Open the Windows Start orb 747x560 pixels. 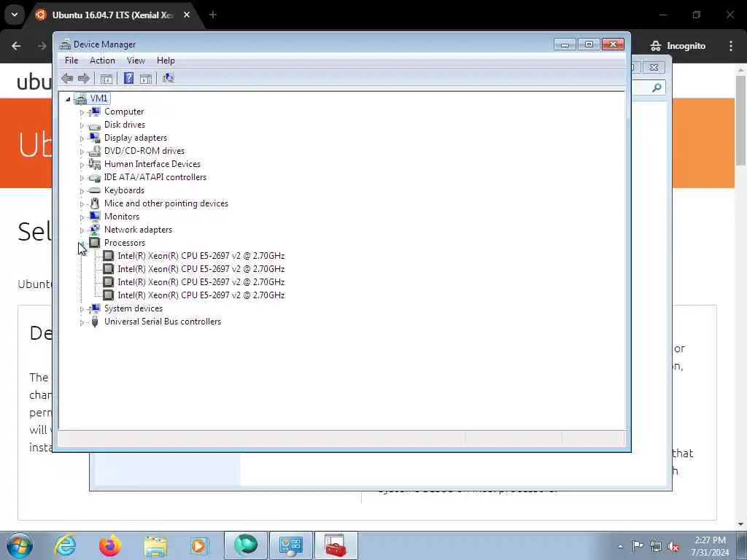click(x=20, y=545)
